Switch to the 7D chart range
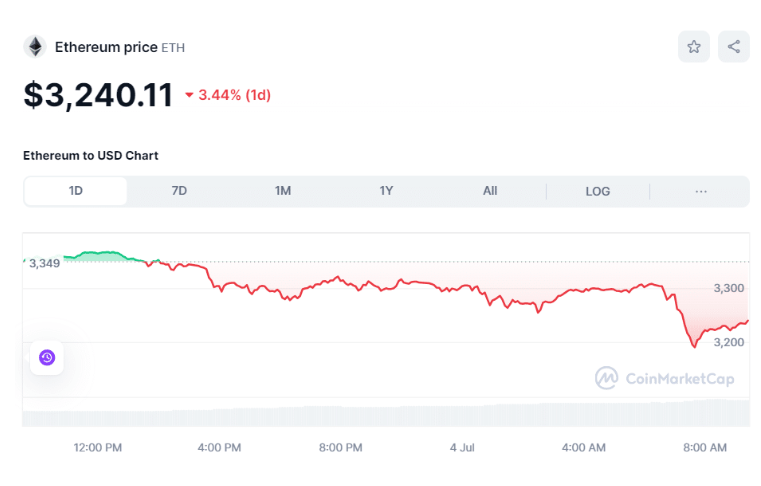The height and width of the screenshot is (486, 761). click(179, 191)
